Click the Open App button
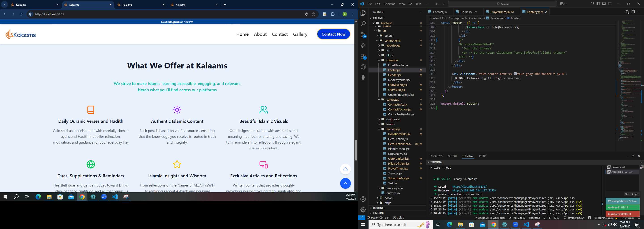Image resolution: width=644 pixels, height=229 pixels. point(631,194)
